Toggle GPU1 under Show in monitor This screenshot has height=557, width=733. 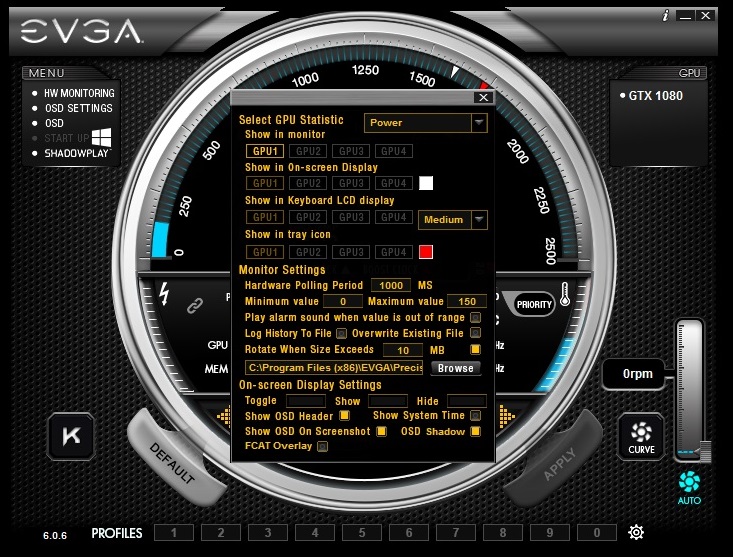click(265, 151)
